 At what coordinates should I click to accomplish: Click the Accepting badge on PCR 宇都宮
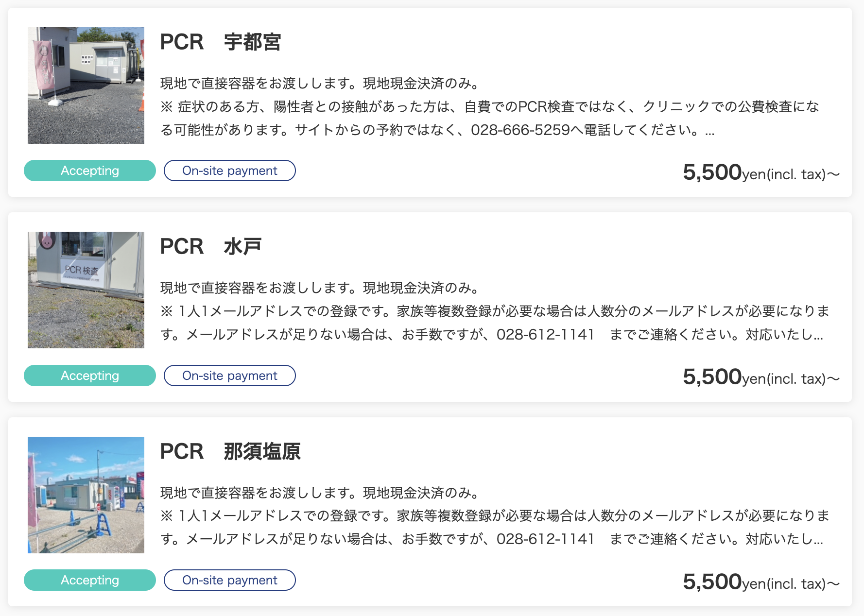tap(89, 171)
